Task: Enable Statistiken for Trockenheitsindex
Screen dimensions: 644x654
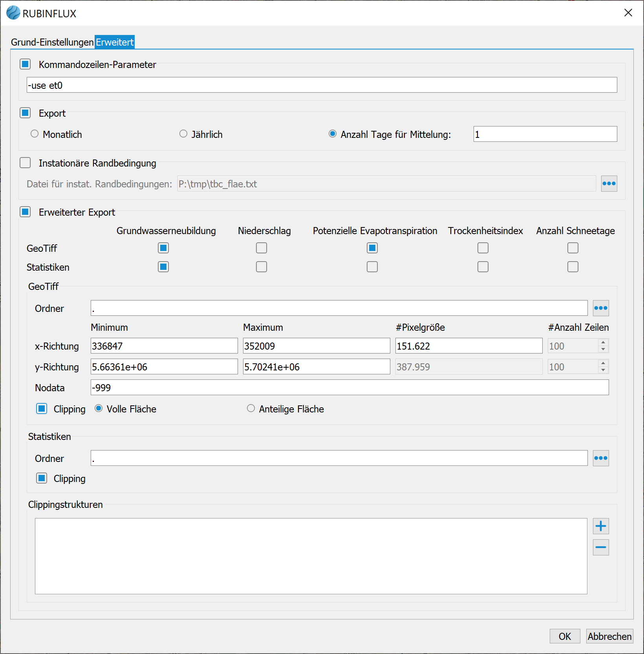Action: [483, 267]
